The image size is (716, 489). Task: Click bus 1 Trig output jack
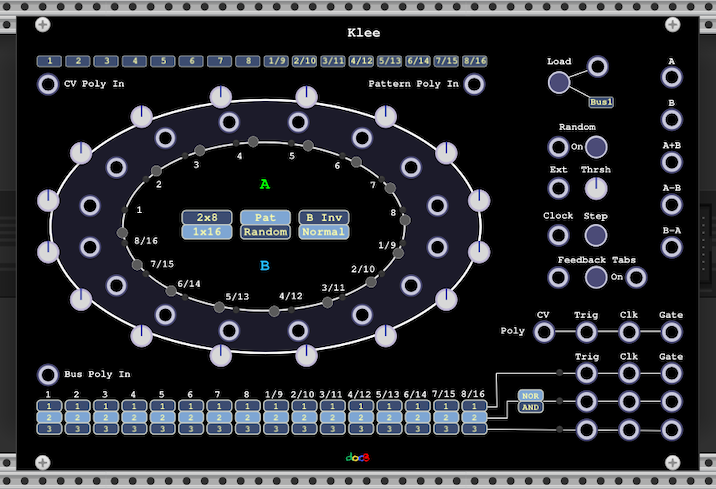[x=586, y=373]
